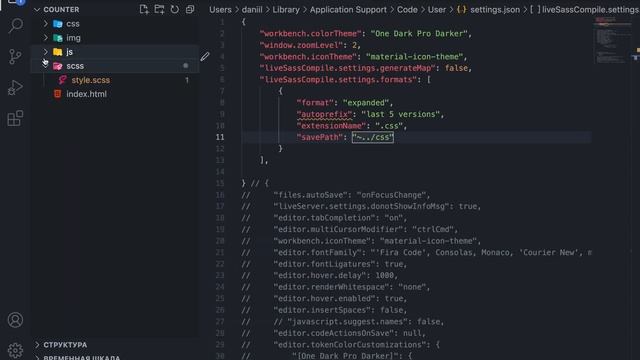Screen dimensions: 640x360
Task: Click Library in the breadcrumb path
Action: click(x=286, y=9)
